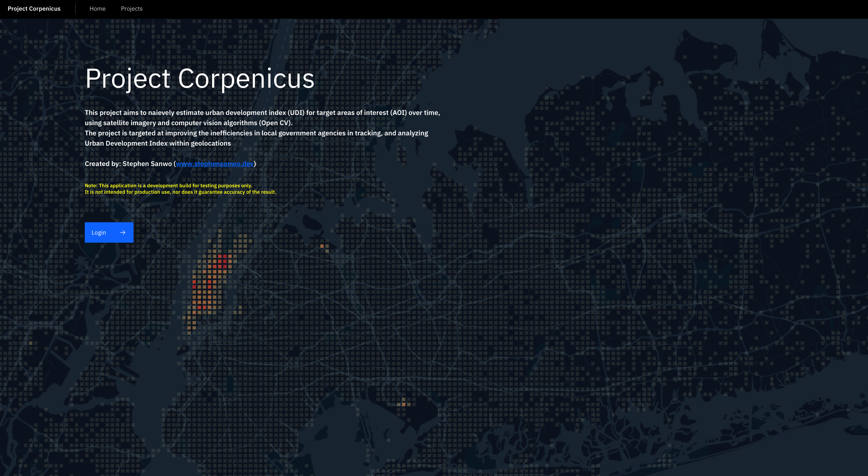
Task: Click the Project Corpenicus brand in header
Action: click(x=34, y=9)
